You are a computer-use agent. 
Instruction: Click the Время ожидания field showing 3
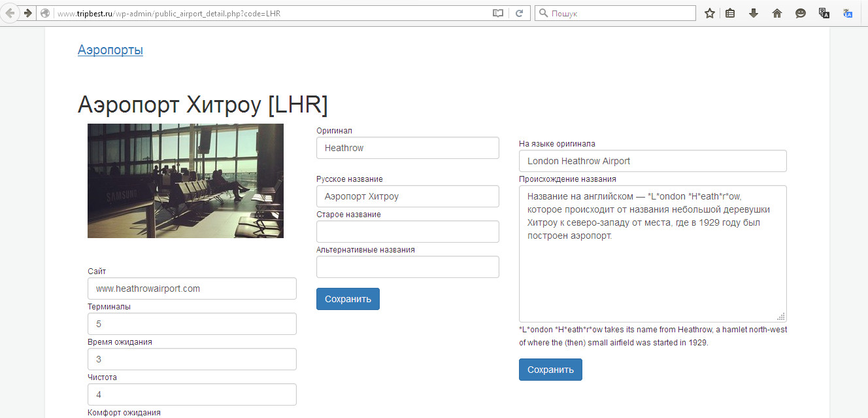[x=192, y=359]
